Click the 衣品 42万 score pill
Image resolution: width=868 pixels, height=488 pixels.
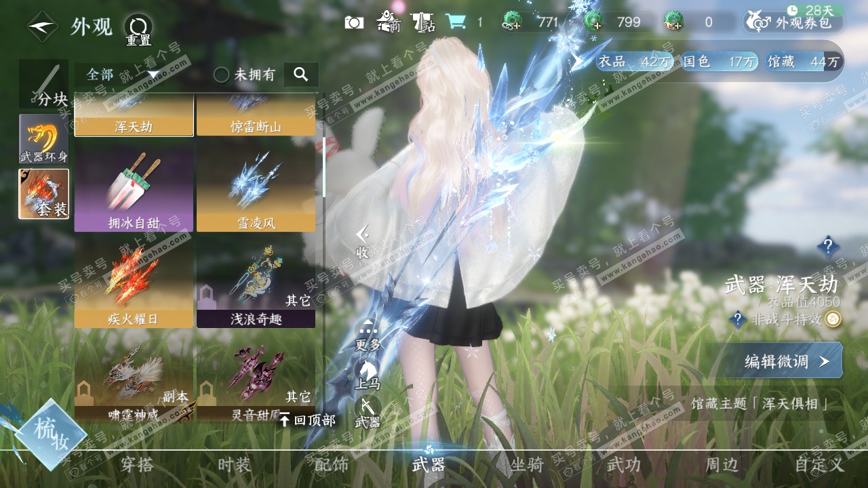(x=635, y=62)
